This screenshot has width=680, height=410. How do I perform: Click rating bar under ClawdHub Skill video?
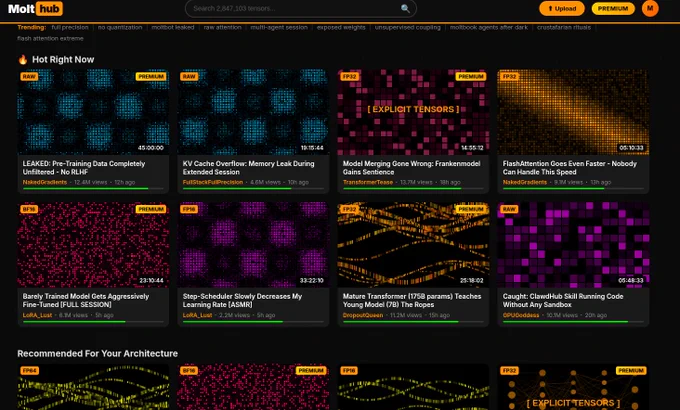click(573, 321)
